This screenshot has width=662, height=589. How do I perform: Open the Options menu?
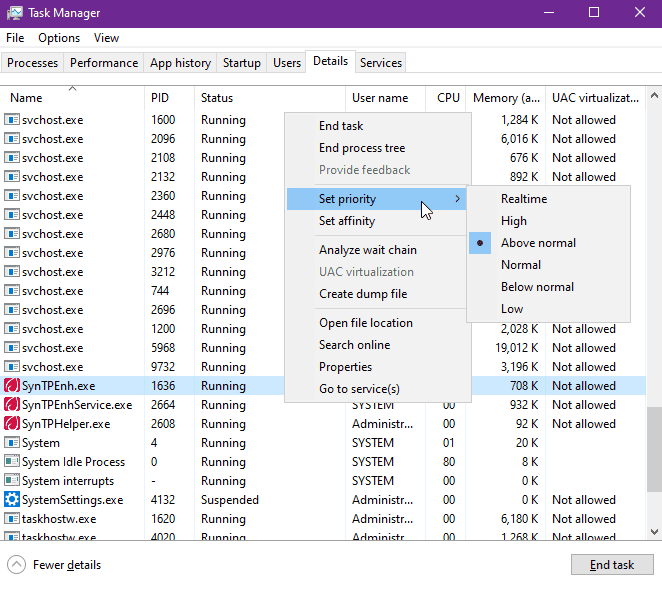coord(59,38)
